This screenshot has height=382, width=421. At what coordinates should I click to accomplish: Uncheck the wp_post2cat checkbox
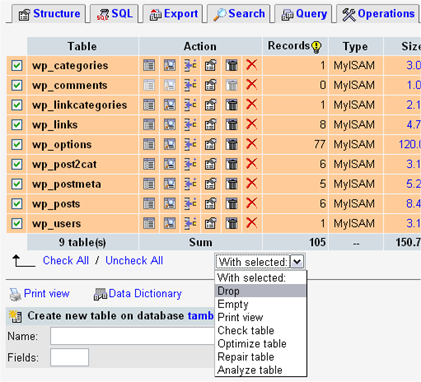coord(17,164)
